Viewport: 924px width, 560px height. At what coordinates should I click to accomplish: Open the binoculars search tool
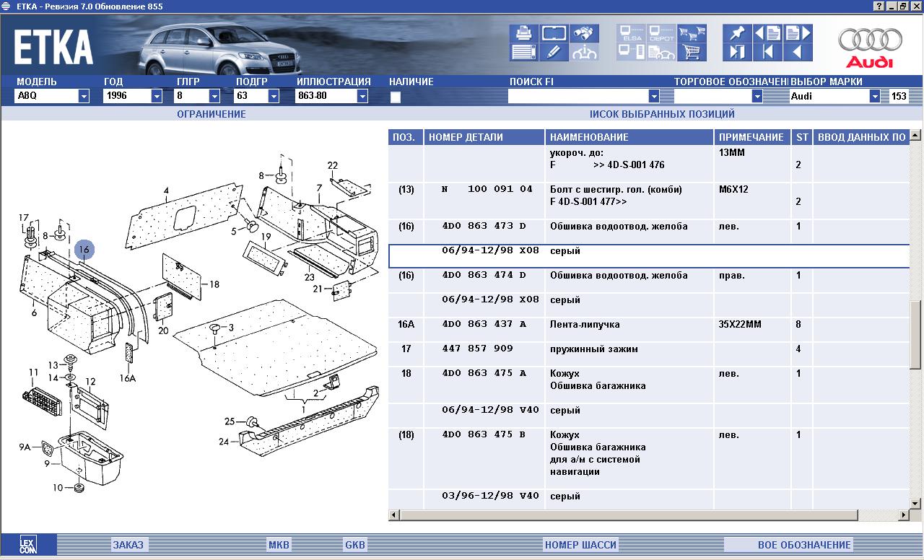(584, 33)
